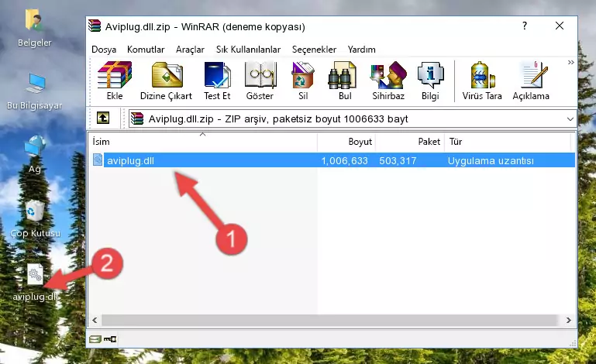Viewport: 596px width, 364px height.
Task: Click the scroll right arrow
Action: [568, 320]
